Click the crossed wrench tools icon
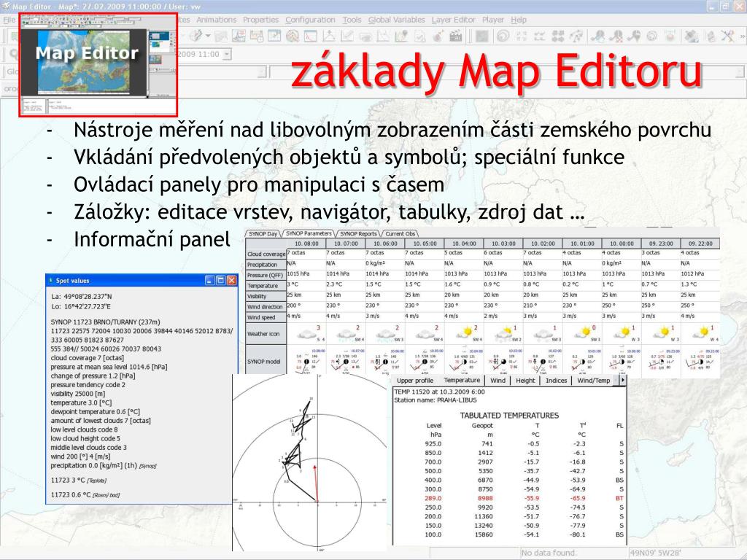The height and width of the screenshot is (560, 747). coord(727,36)
